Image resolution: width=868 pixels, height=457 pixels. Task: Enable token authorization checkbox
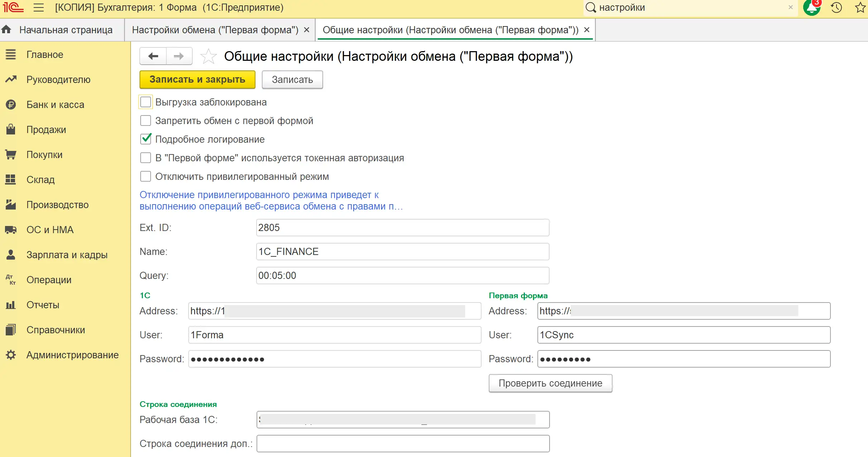pyautogui.click(x=146, y=158)
